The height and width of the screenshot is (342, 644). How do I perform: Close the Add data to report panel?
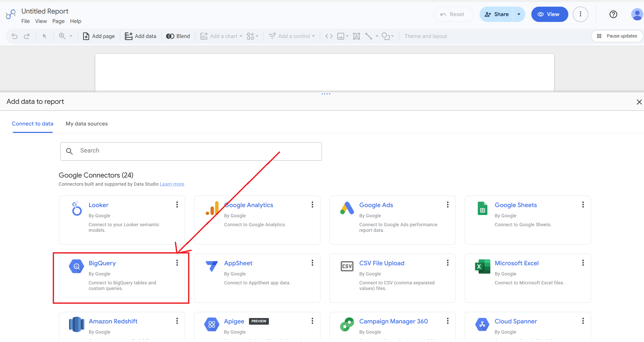click(639, 102)
